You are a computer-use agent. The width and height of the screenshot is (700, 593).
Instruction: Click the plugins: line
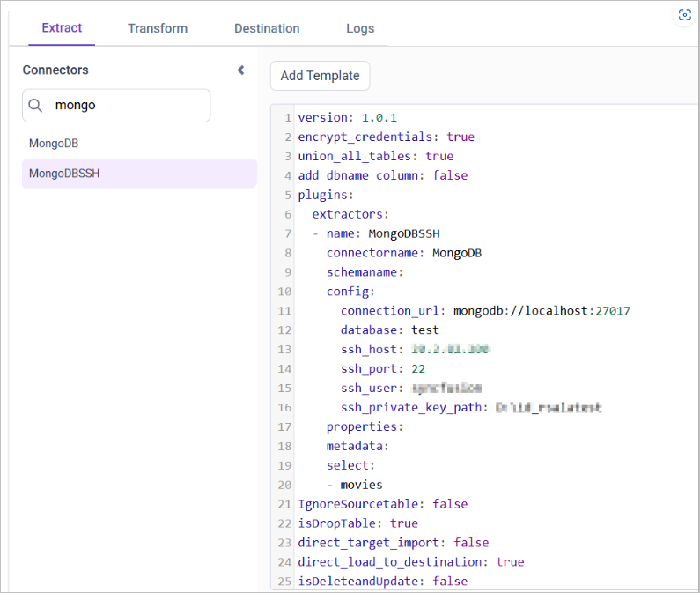click(x=326, y=195)
